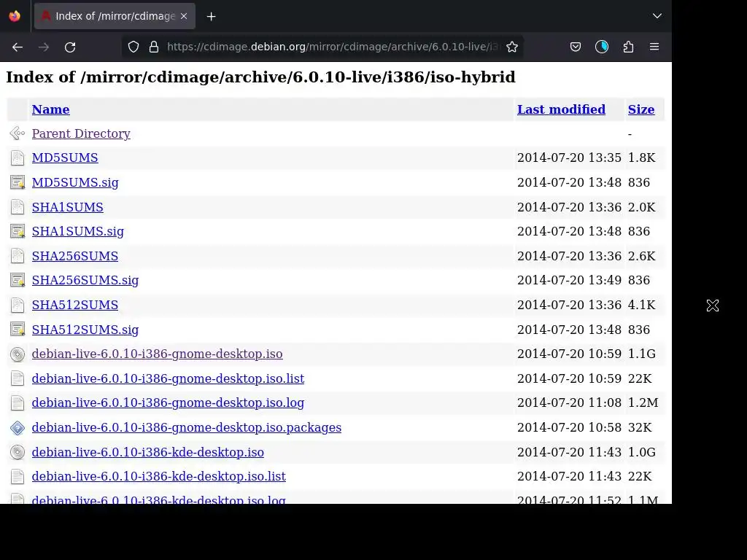Click the SHA512SUMS file icon

pos(18,306)
